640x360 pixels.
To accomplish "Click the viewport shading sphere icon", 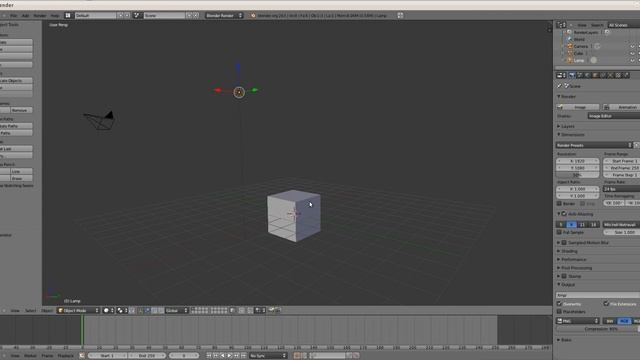I will (107, 311).
